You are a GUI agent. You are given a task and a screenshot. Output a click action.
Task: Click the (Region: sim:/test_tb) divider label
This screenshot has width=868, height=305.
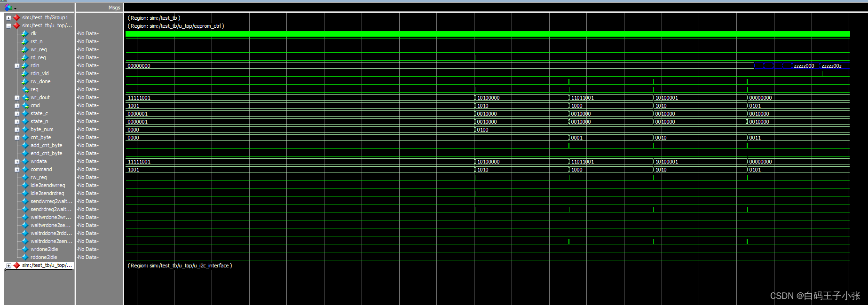tap(154, 18)
